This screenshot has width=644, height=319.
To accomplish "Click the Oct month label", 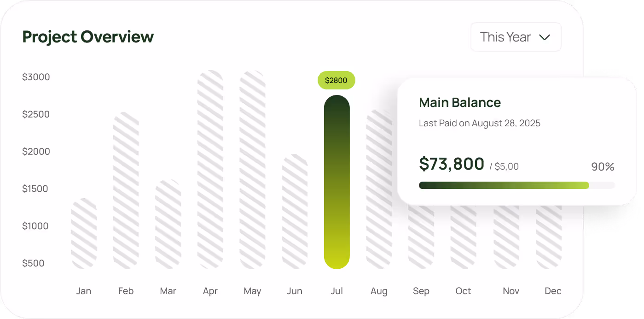I will coord(463,291).
